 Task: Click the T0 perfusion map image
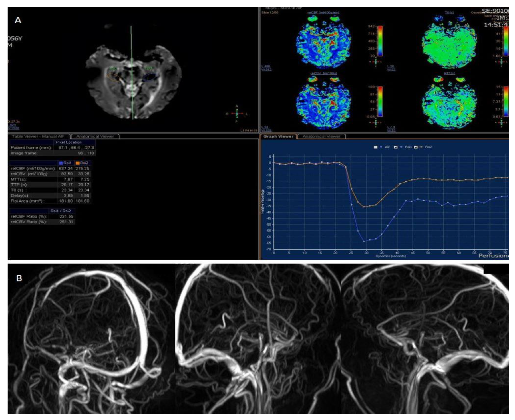[x=449, y=42]
